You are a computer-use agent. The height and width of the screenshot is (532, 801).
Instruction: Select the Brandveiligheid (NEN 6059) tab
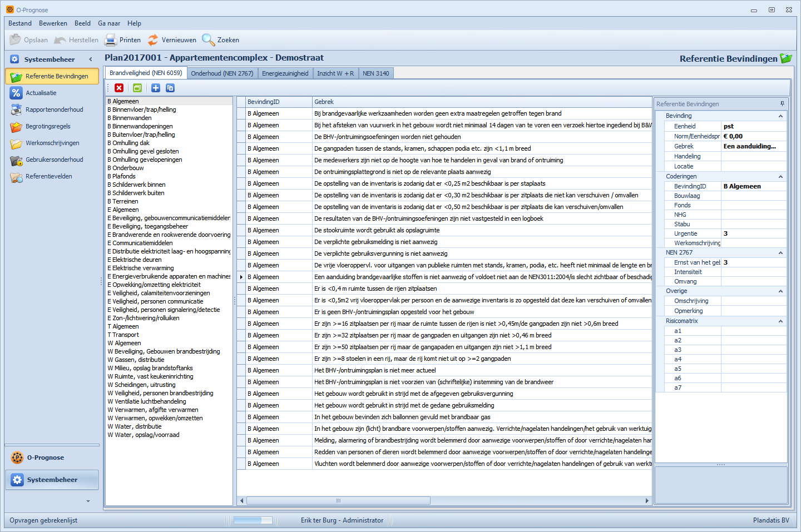(x=146, y=73)
